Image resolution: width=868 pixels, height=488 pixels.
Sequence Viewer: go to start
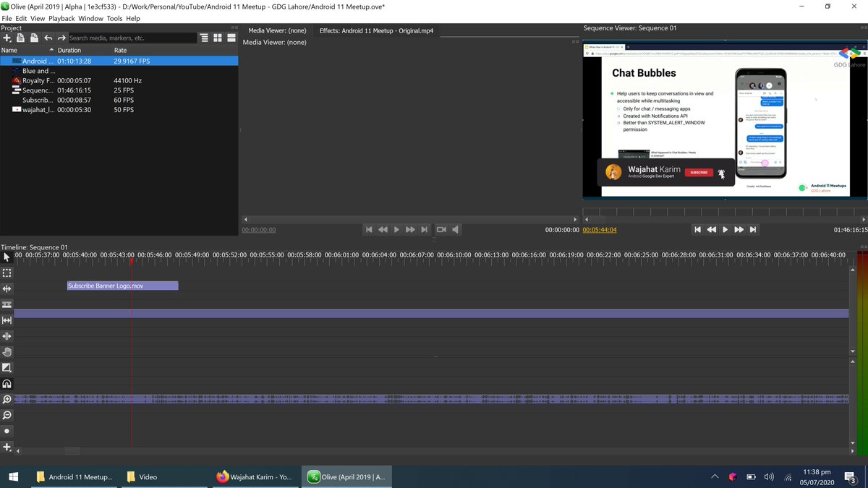(x=697, y=229)
